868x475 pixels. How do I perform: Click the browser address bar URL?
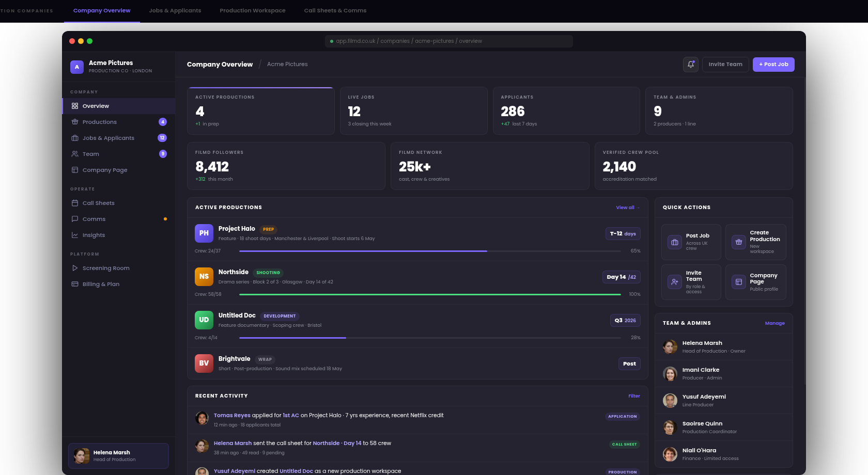pyautogui.click(x=449, y=41)
